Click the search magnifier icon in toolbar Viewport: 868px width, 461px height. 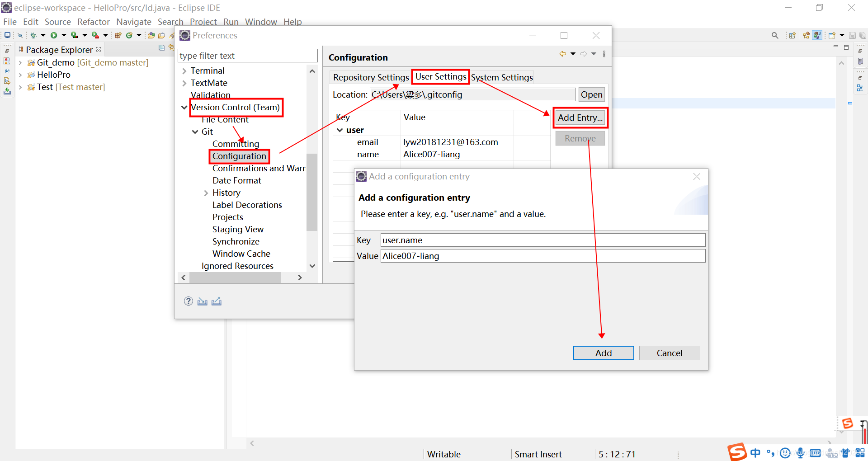coord(775,35)
